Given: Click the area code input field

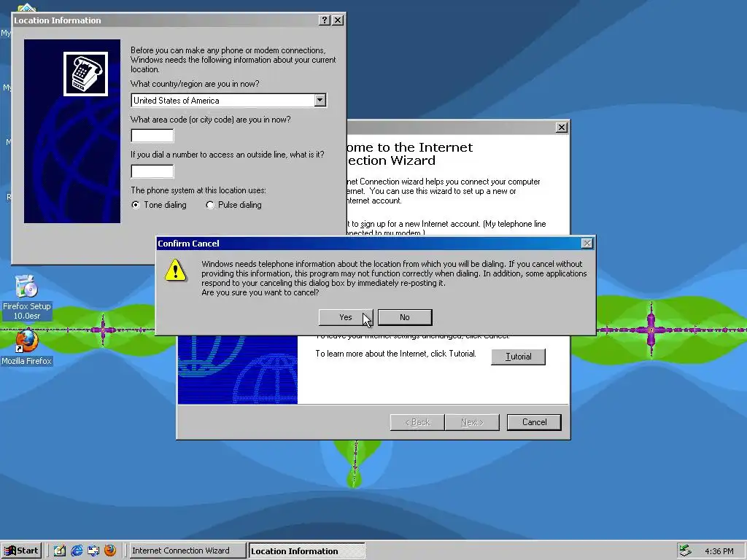Looking at the screenshot, I should point(152,136).
